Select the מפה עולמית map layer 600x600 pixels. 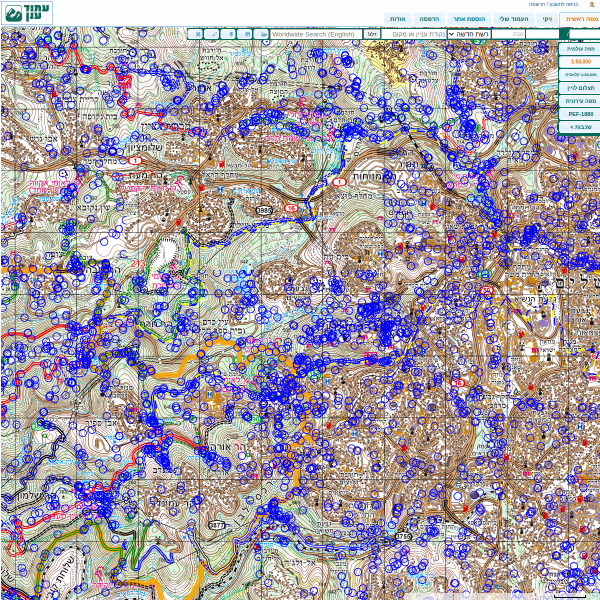pyautogui.click(x=580, y=49)
